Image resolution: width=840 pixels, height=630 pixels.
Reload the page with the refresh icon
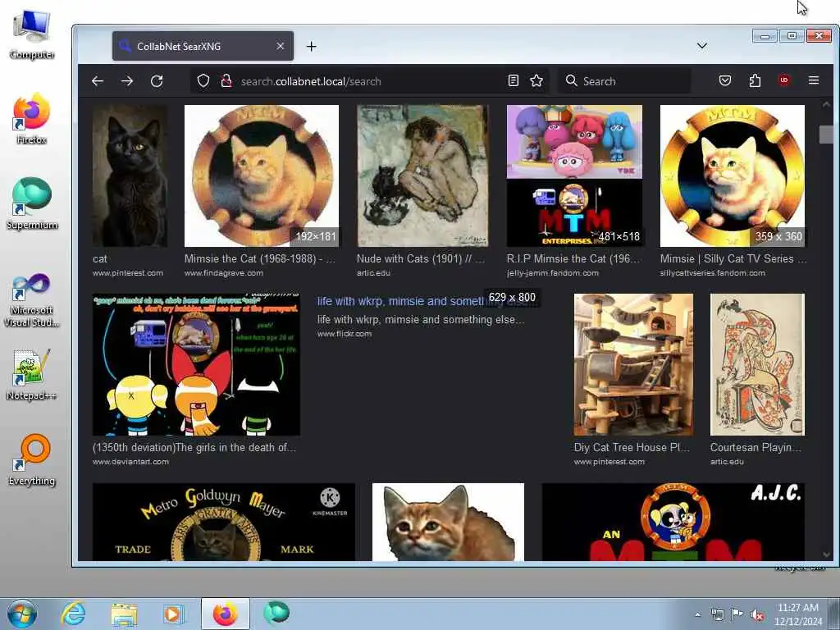(157, 81)
